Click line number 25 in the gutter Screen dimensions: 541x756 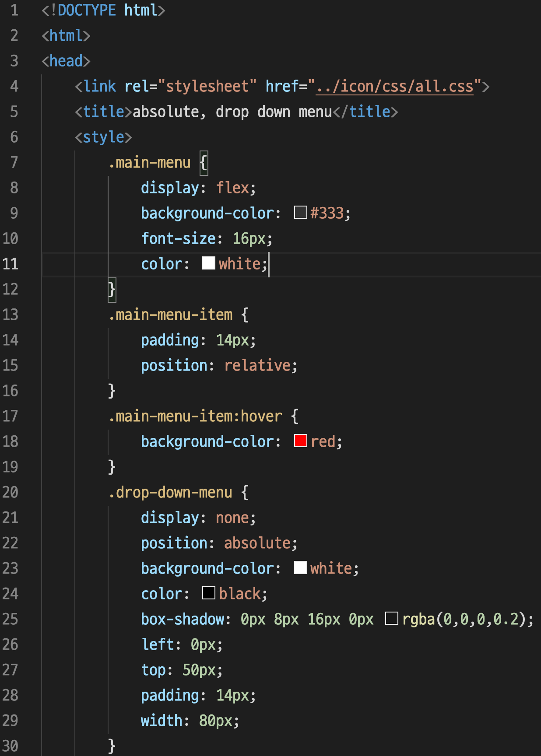coord(11,619)
